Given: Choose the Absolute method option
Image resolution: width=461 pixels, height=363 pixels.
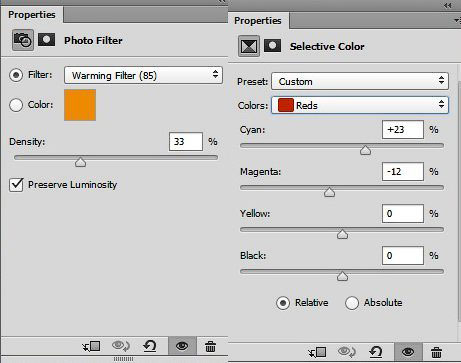Looking at the screenshot, I should click(352, 303).
